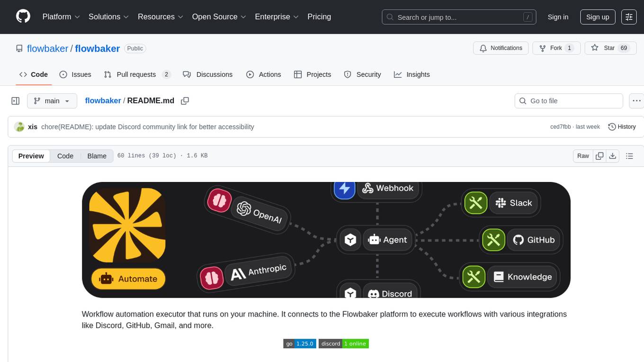Click the search magnifier icon in header
Screen dimensions: 644x362
coord(390,17)
